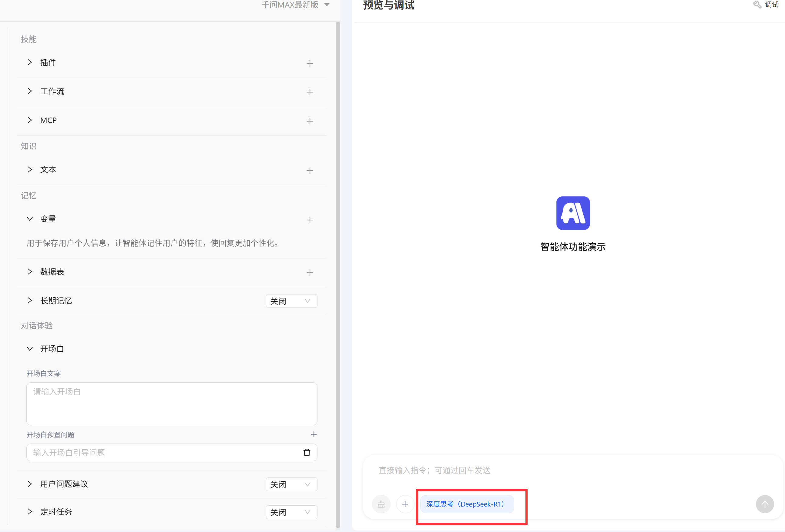The image size is (785, 532).
Task: Toggle the DeepSeek-R1 deep thinking mode
Action: coord(467,504)
